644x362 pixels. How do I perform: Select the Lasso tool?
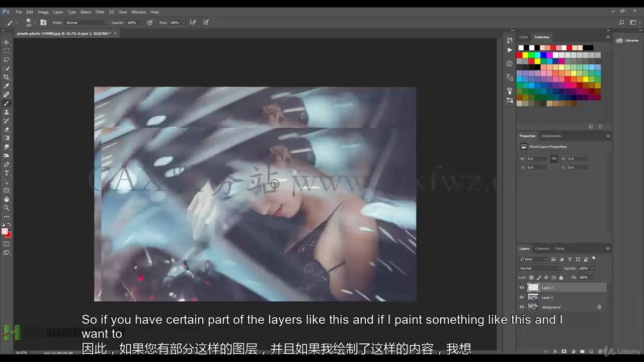pyautogui.click(x=7, y=60)
